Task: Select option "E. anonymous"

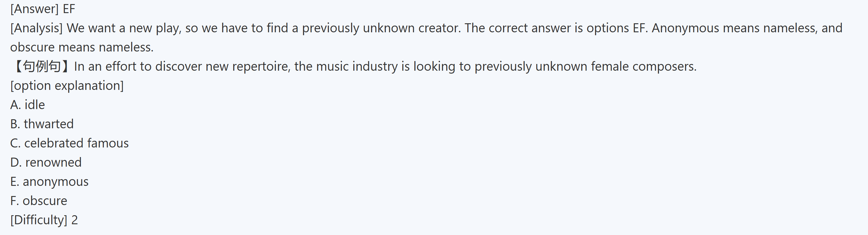Action: 49,182
